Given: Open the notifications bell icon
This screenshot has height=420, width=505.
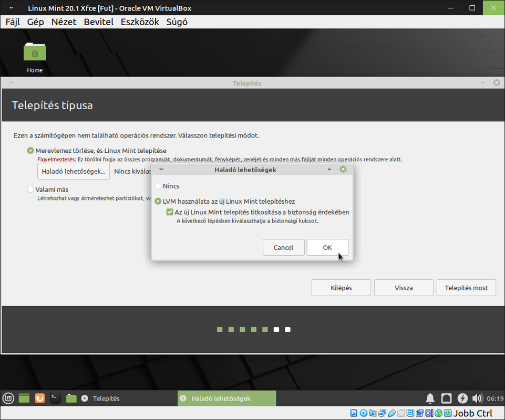Looking at the screenshot, I should (x=430, y=398).
